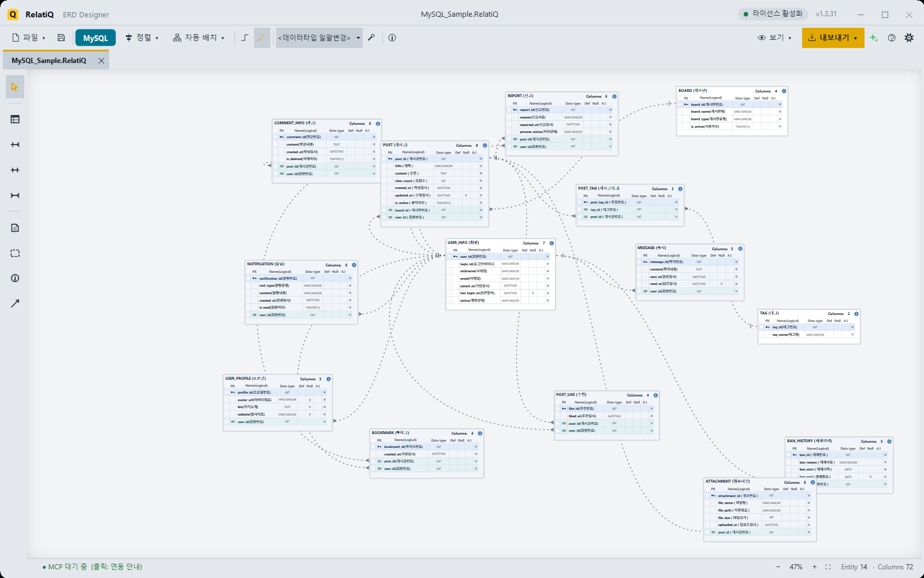924x578 pixels.
Task: Select the pointer tool in the left sidebar
Action: coord(15,87)
